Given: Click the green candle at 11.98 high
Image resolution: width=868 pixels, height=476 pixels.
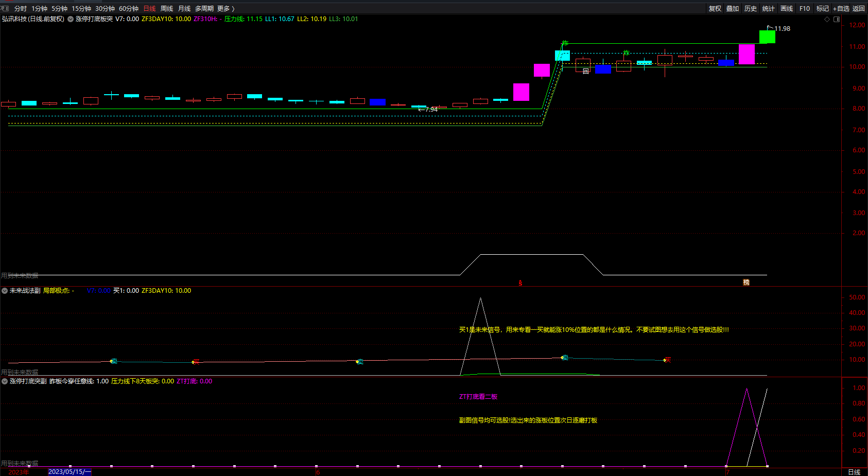Looking at the screenshot, I should pos(767,37).
